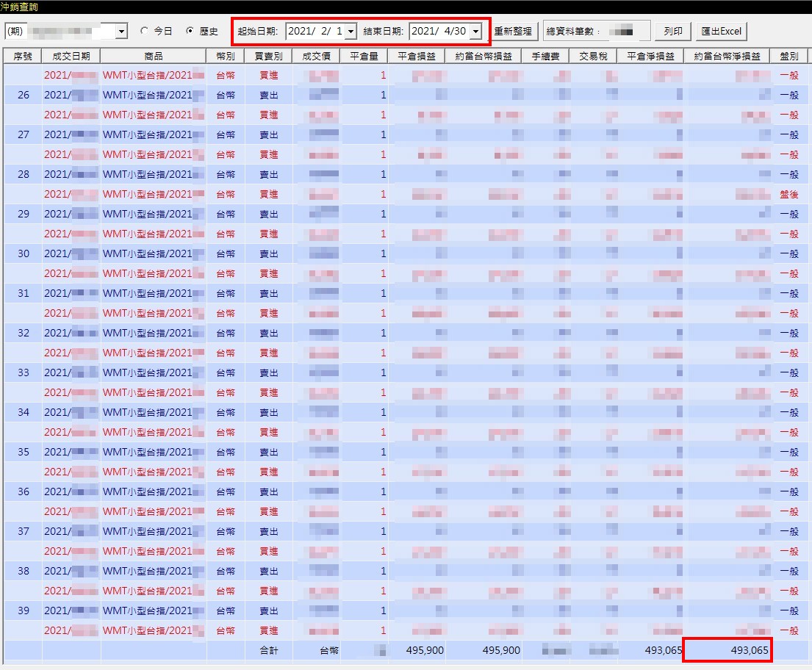The width and height of the screenshot is (812, 670).
Task: Click the 約當台幣損益 column header
Action: click(484, 56)
